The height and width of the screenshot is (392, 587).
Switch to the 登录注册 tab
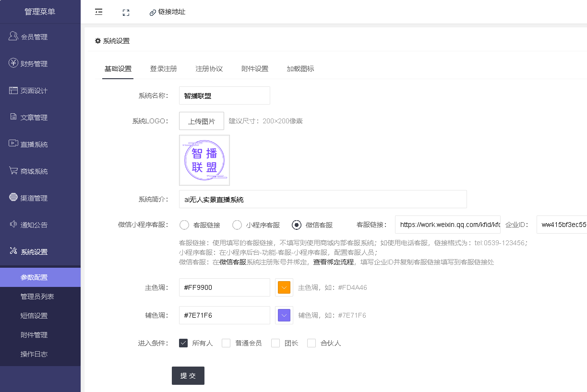(x=163, y=69)
